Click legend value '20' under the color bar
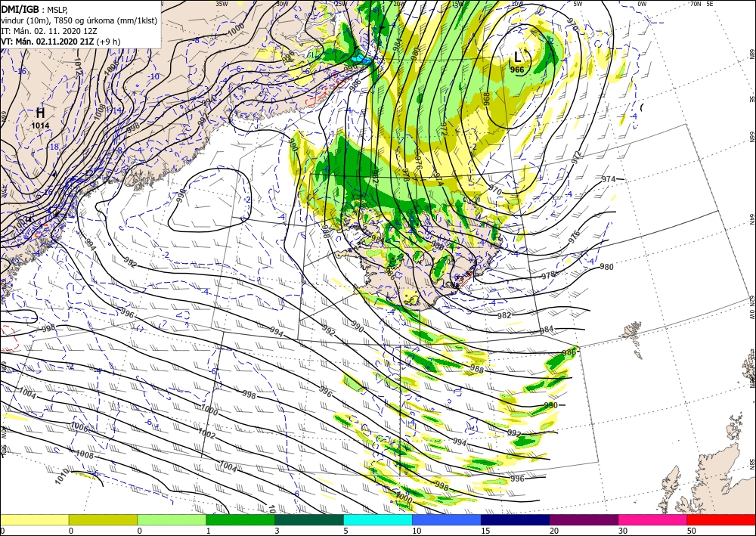756x536 pixels. pos(554,531)
